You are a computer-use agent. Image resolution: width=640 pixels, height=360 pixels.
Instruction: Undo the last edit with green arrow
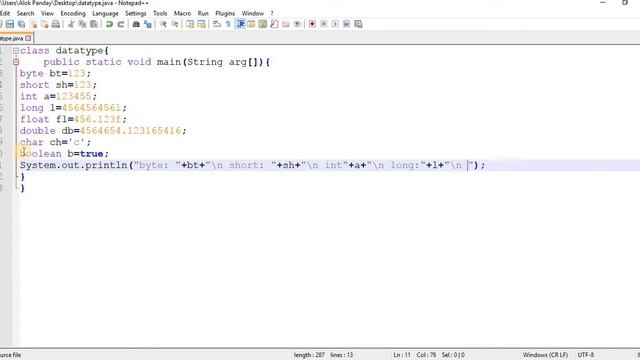coord(109,24)
